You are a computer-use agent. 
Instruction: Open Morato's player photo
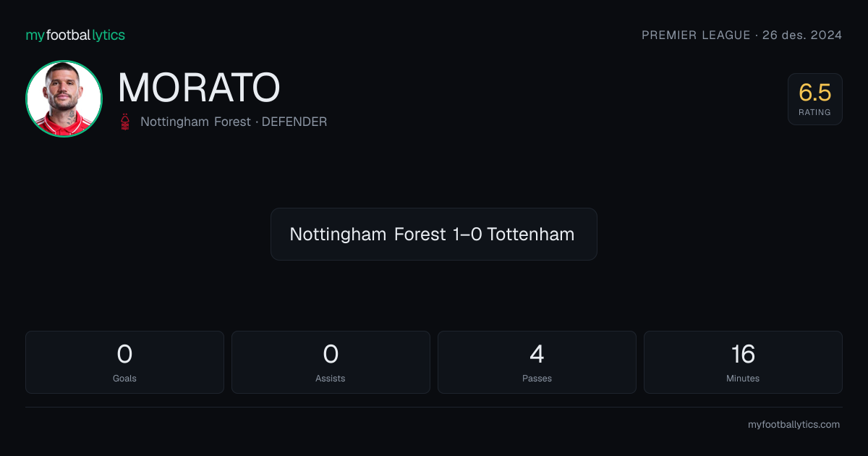pos(64,98)
